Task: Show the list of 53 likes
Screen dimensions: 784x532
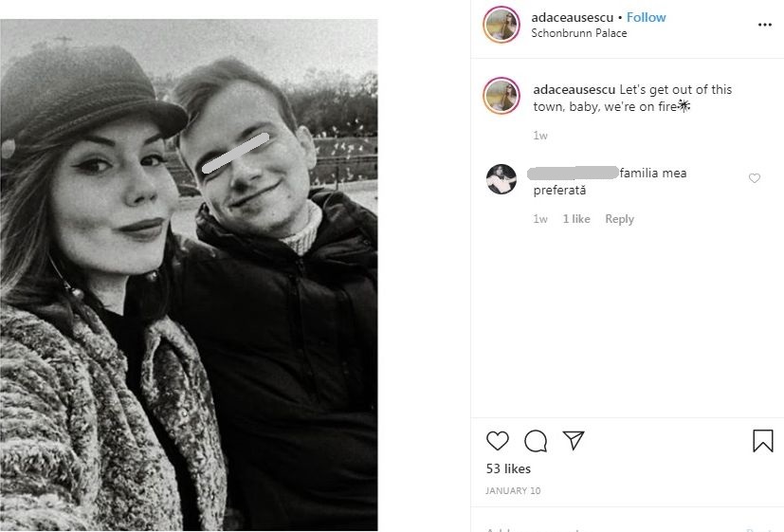Action: point(508,468)
